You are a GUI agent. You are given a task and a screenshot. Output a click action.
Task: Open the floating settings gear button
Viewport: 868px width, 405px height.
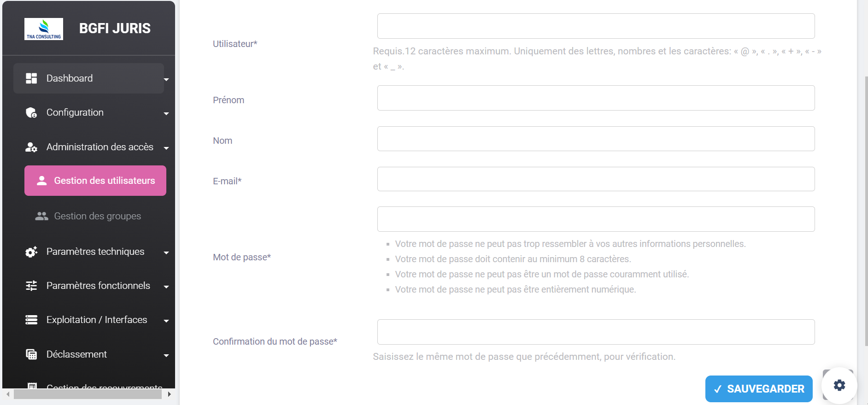(839, 385)
